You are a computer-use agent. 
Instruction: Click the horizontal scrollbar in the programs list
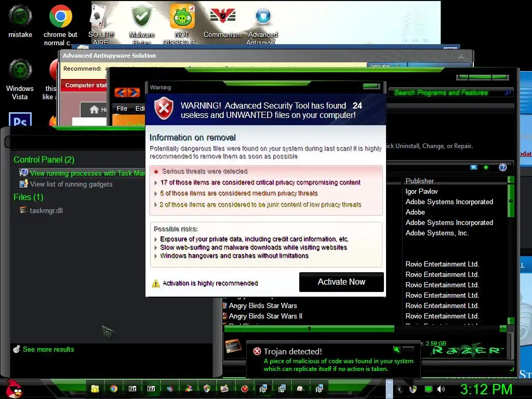(309, 328)
